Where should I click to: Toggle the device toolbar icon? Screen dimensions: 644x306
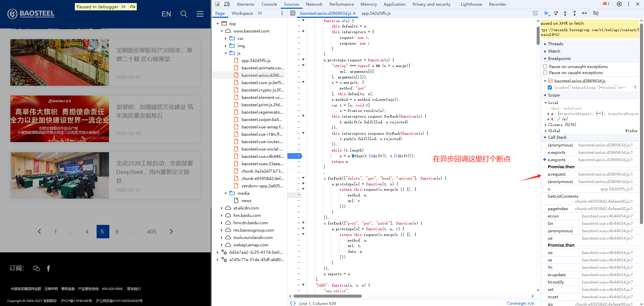pyautogui.click(x=227, y=4)
